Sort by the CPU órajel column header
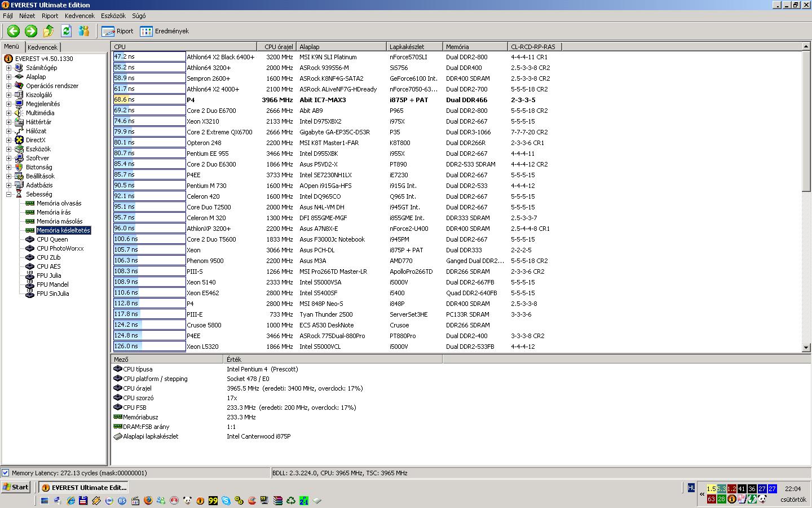This screenshot has width=812, height=508. click(x=277, y=47)
